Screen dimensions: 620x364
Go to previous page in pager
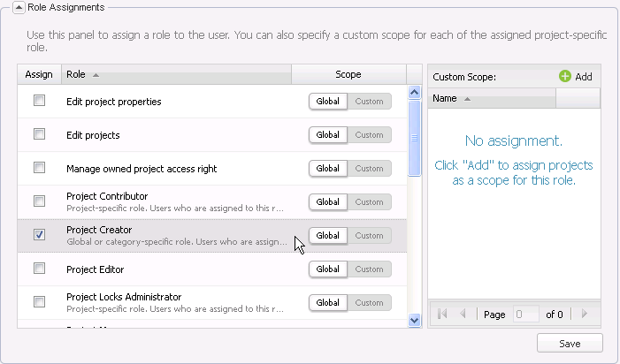463,314
